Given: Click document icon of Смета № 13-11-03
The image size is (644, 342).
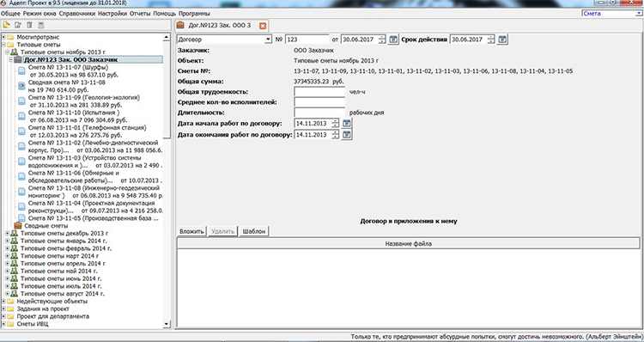Looking at the screenshot, I should tap(21, 162).
